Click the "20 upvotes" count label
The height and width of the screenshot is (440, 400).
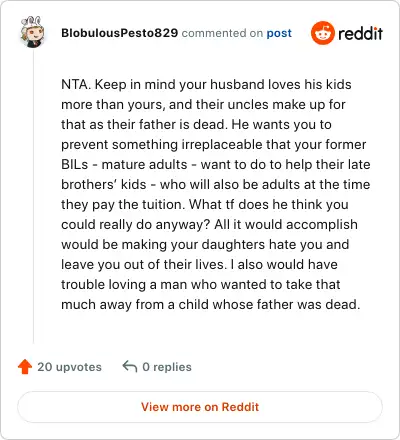click(x=69, y=367)
